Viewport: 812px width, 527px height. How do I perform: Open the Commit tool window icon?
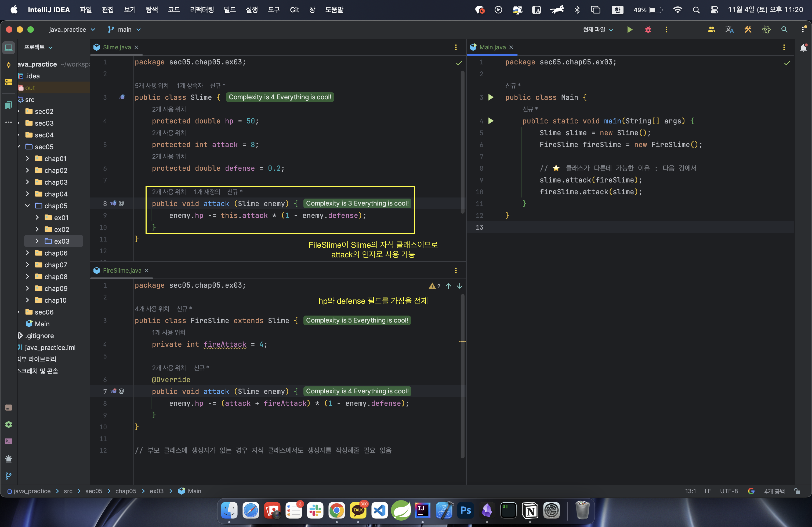coord(9,65)
